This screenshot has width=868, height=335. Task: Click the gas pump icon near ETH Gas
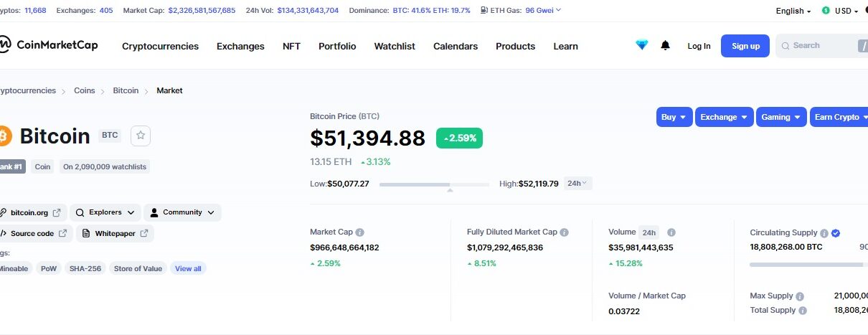(484, 11)
